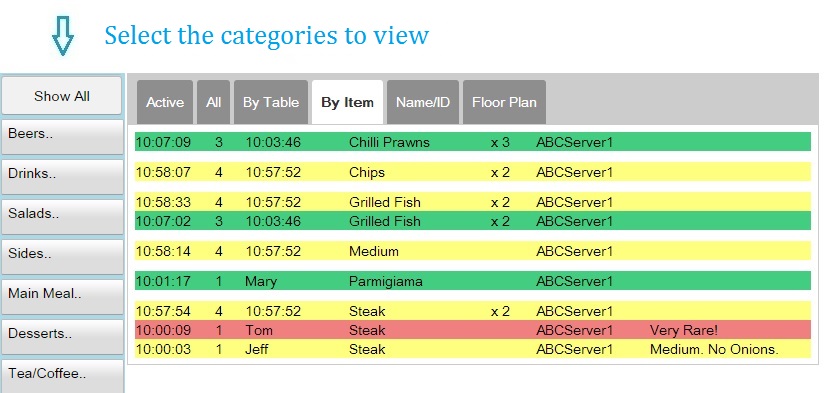Expand the Beers category
824x393 pixels.
tap(62, 137)
